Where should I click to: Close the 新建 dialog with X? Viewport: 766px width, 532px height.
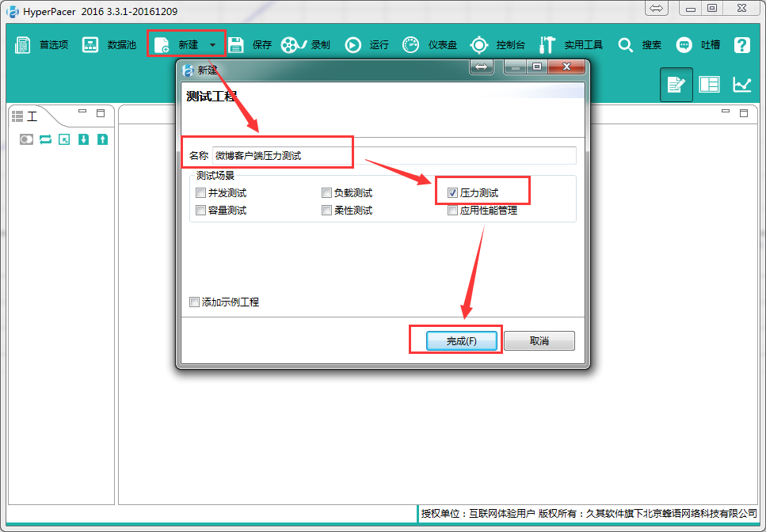click(566, 66)
